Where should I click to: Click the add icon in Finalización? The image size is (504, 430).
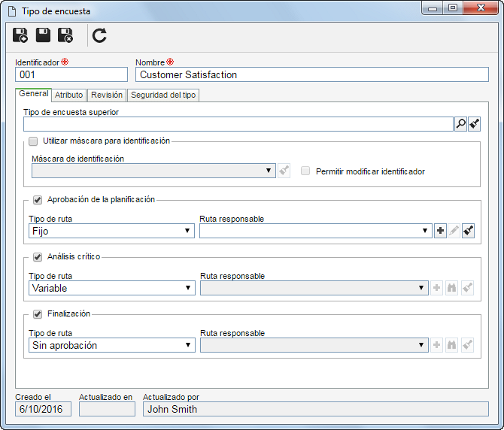[436, 345]
